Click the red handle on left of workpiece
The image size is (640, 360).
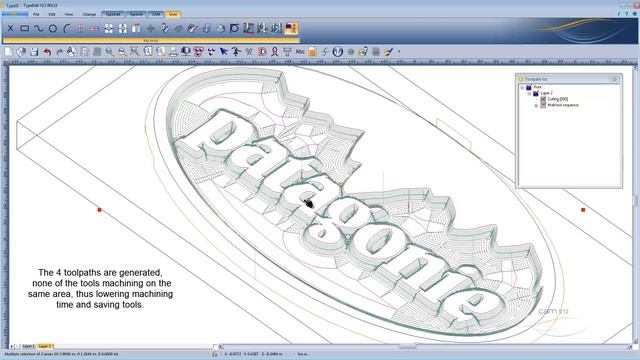click(x=99, y=210)
